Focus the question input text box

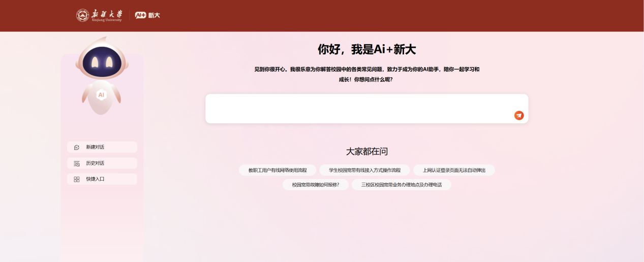point(356,108)
